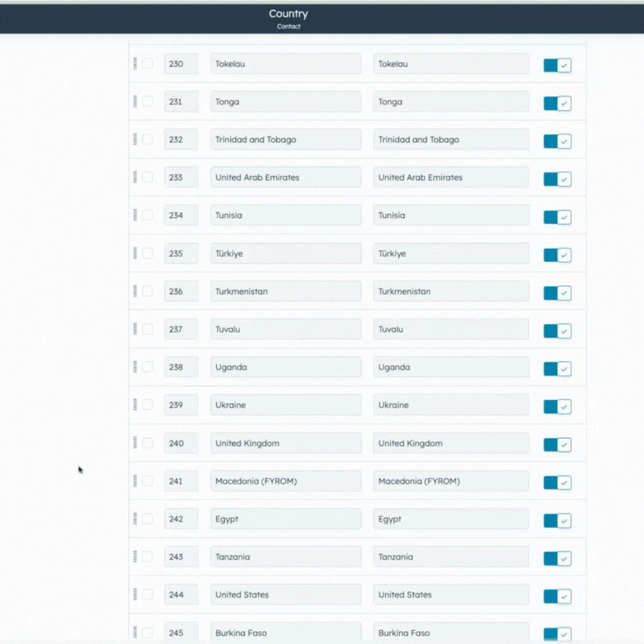Grab the drag handle for United Kingdom row
The image size is (644, 644).
(135, 443)
